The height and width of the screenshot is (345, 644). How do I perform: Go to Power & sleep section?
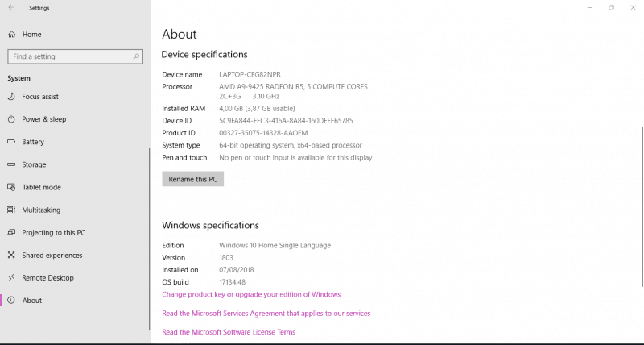coord(44,119)
